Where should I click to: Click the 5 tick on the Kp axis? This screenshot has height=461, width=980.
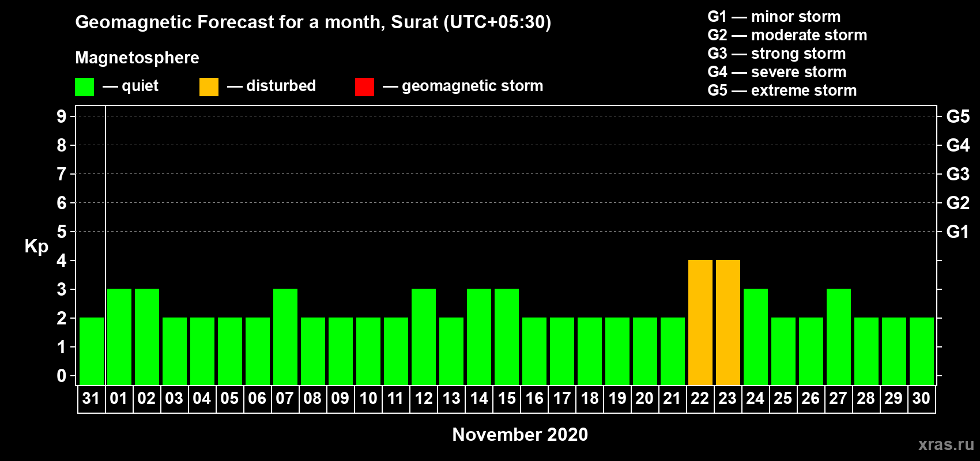pyautogui.click(x=62, y=232)
